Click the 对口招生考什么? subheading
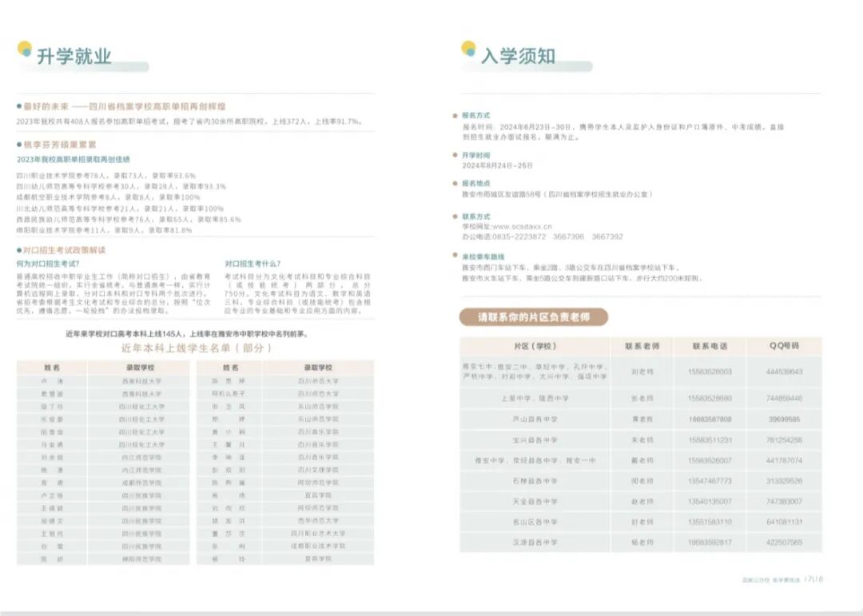Viewport: 863px width, 616px height. 253,263
